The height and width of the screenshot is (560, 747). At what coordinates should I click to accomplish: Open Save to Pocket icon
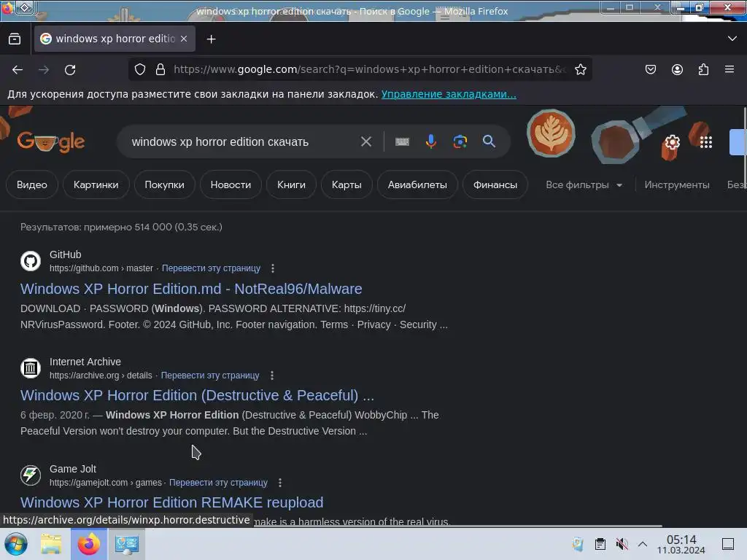(x=650, y=69)
